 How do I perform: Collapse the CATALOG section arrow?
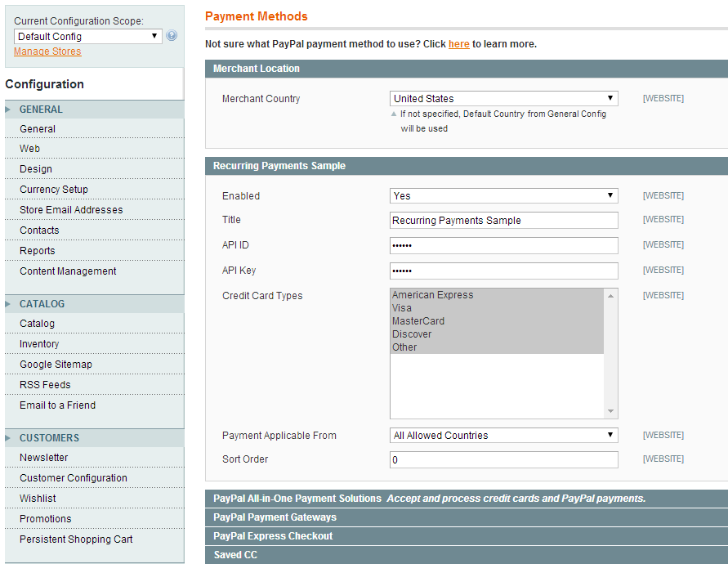click(8, 304)
